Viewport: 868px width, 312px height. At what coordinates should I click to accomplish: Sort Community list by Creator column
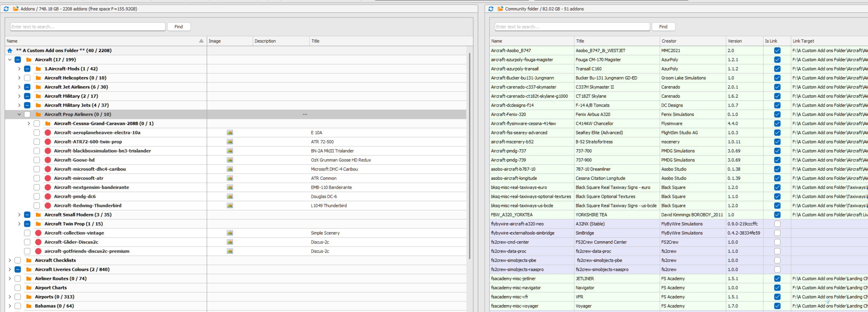click(x=692, y=41)
